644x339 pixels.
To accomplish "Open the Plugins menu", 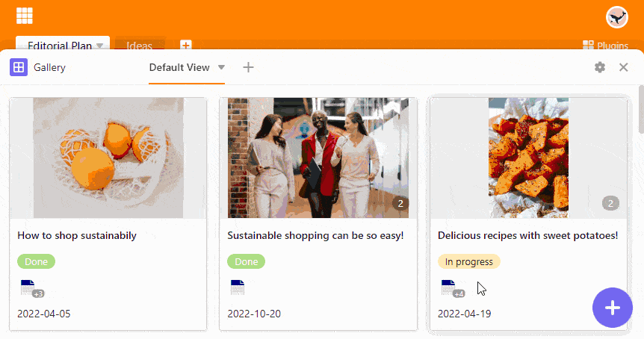I will 605,46.
